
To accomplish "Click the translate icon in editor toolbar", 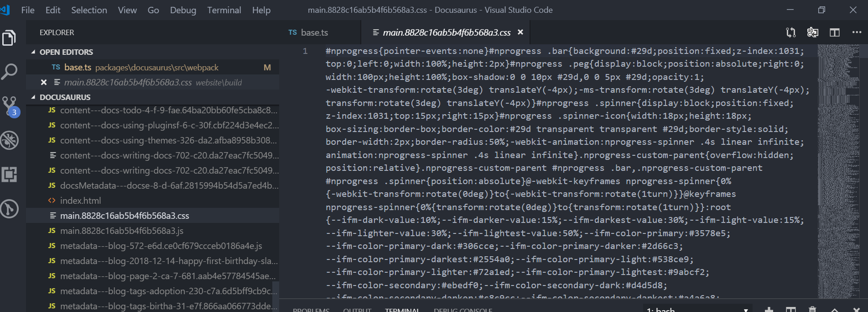I will click(x=812, y=32).
